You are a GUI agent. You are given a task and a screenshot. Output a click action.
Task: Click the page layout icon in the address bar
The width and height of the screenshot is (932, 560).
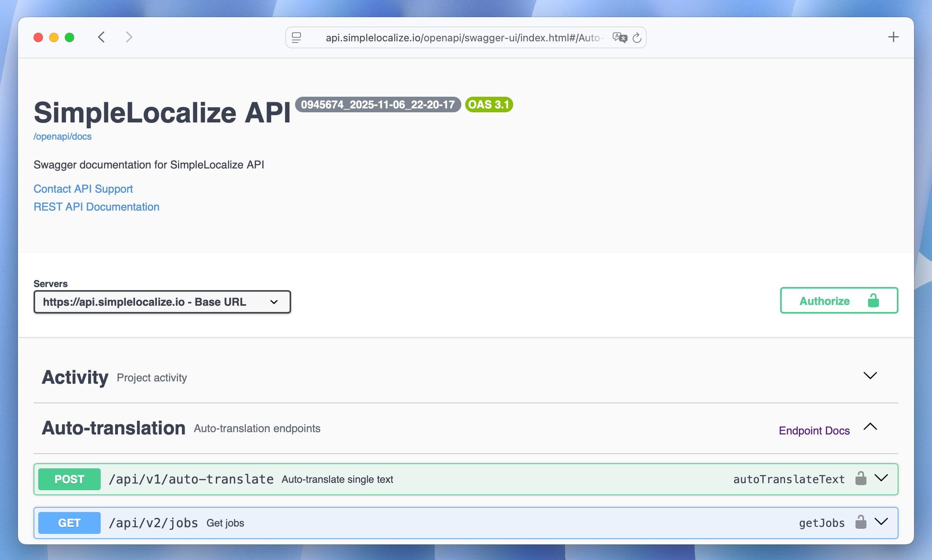point(297,37)
